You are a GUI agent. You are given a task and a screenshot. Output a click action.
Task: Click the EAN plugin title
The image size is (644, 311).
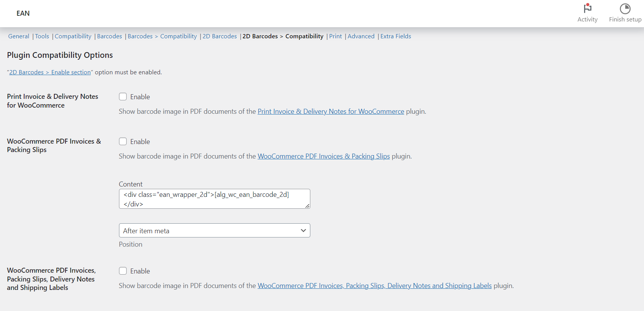coord(23,13)
